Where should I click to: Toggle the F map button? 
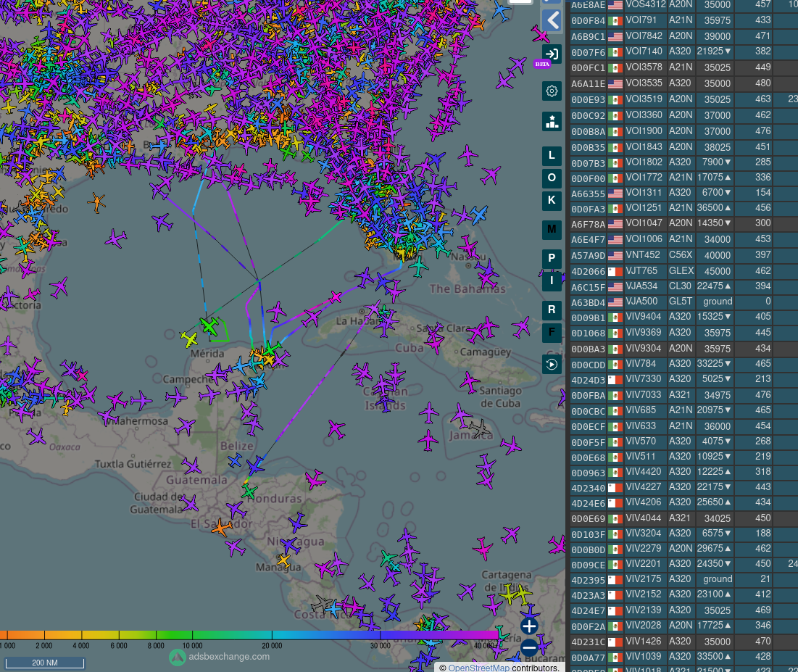pyautogui.click(x=552, y=332)
